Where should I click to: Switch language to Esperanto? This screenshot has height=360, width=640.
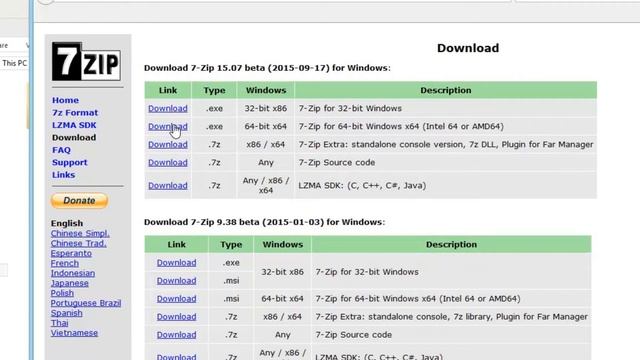pos(71,253)
